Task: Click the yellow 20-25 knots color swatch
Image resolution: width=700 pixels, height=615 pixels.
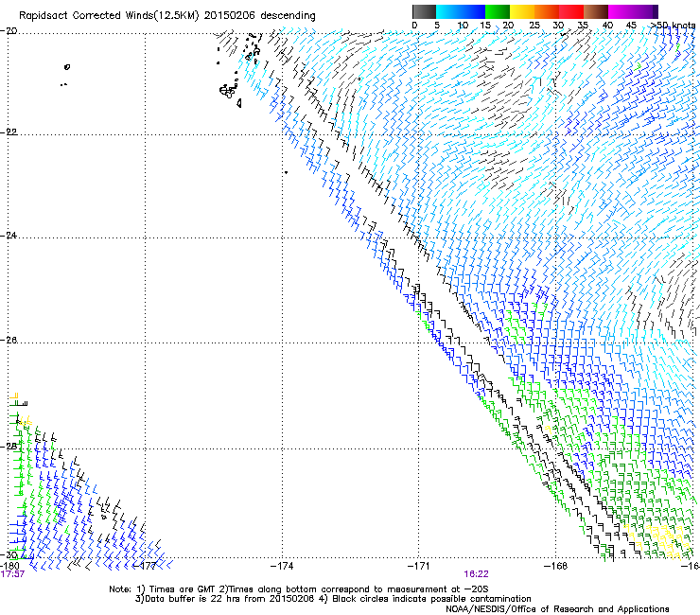Action: (522, 11)
